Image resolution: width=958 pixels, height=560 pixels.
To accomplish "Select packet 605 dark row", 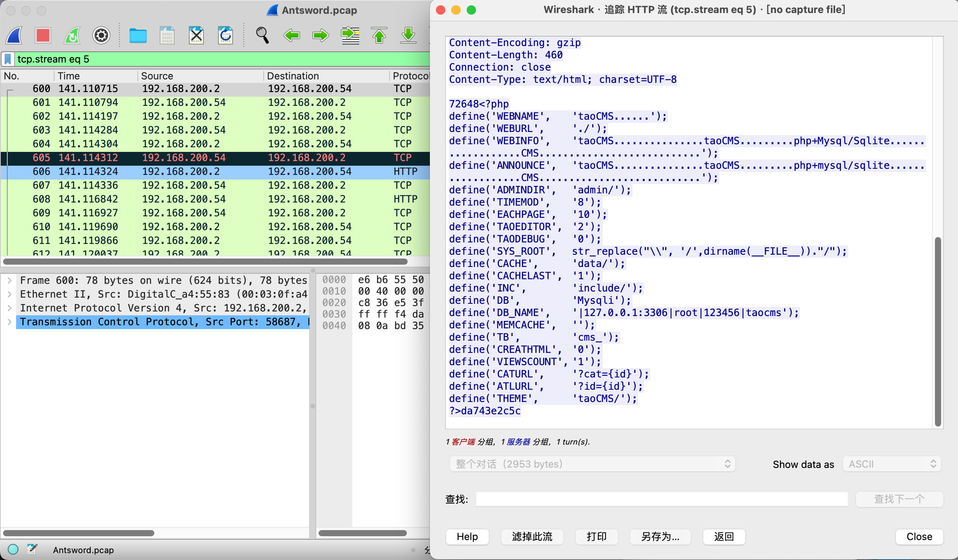I will pos(215,158).
